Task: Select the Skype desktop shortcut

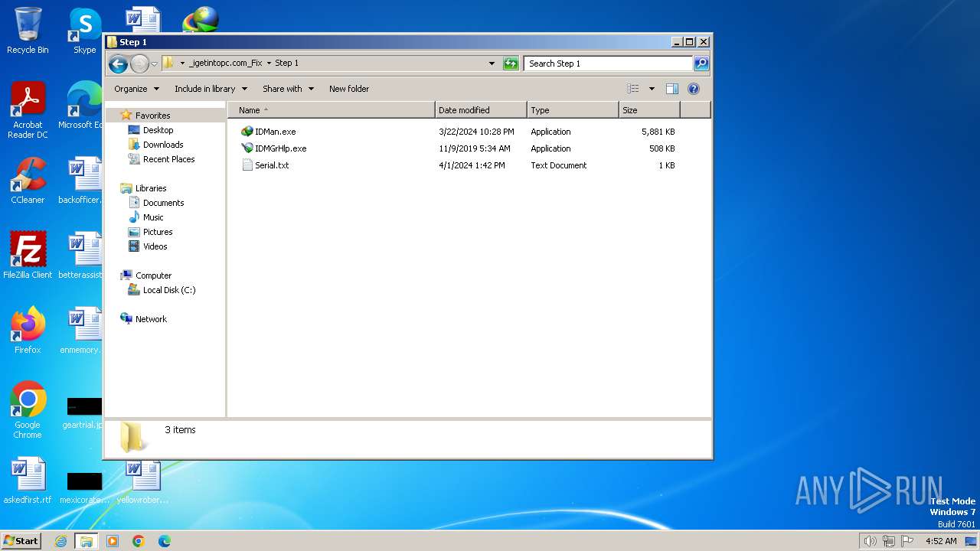Action: tap(85, 31)
